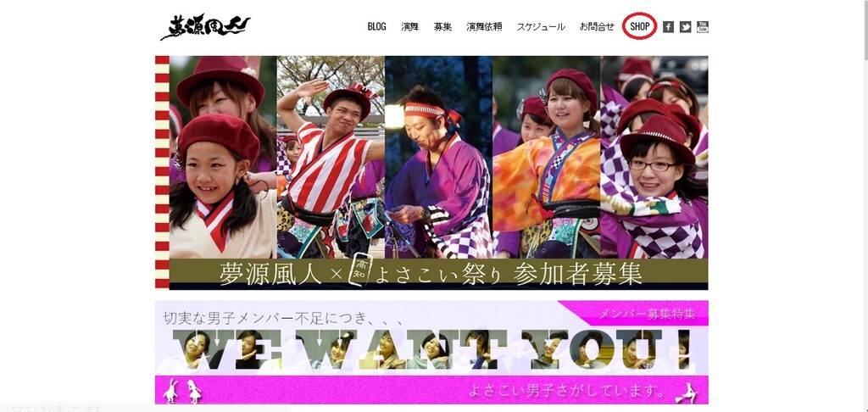Click photo of woman in orange kimono
The height and width of the screenshot is (412, 868).
pos(547,158)
